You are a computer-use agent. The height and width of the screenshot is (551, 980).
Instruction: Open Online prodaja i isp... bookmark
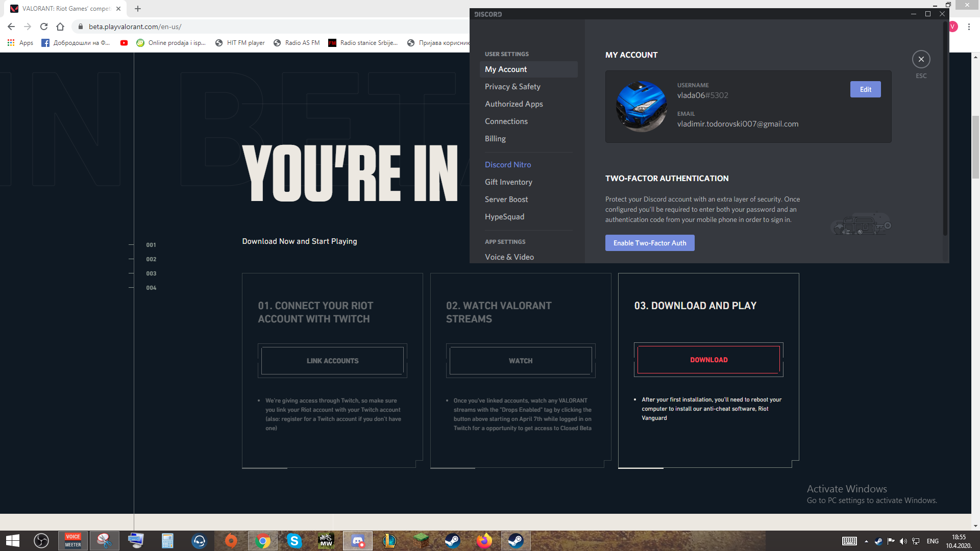click(x=171, y=43)
